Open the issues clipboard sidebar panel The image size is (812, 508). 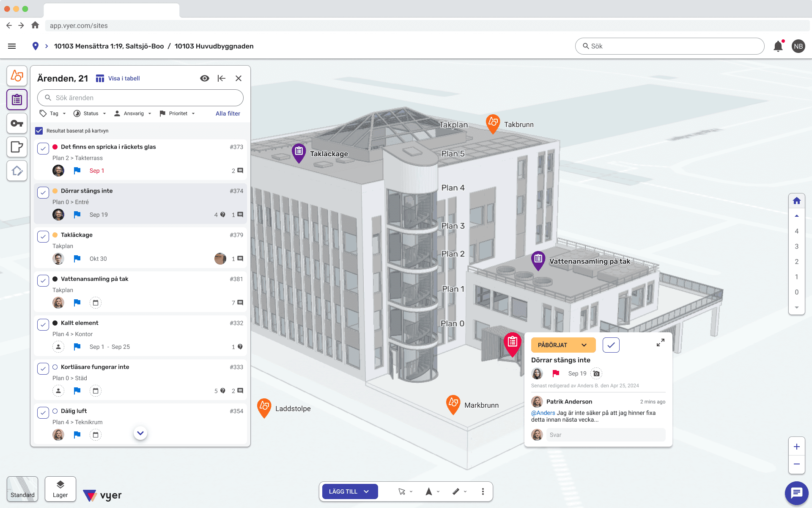pyautogui.click(x=17, y=100)
